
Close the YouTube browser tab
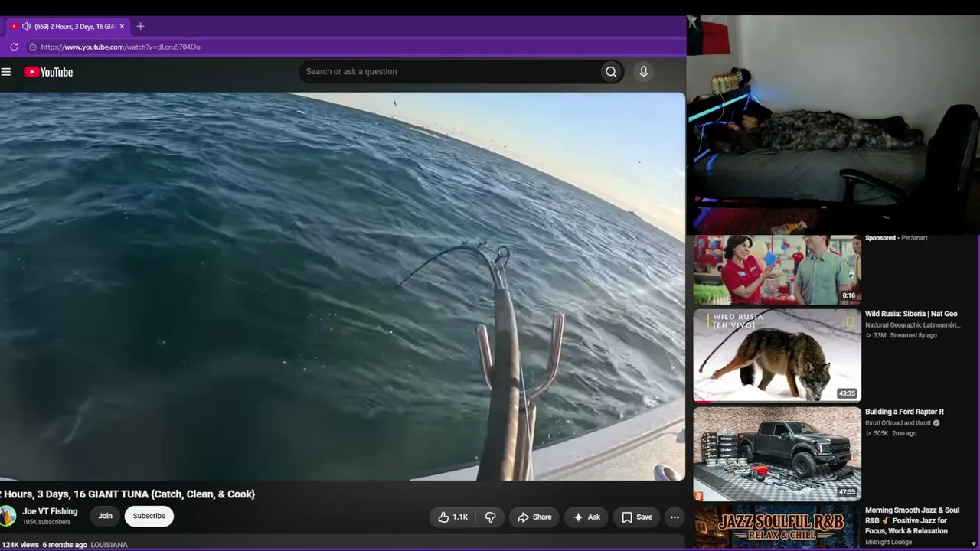click(x=122, y=26)
